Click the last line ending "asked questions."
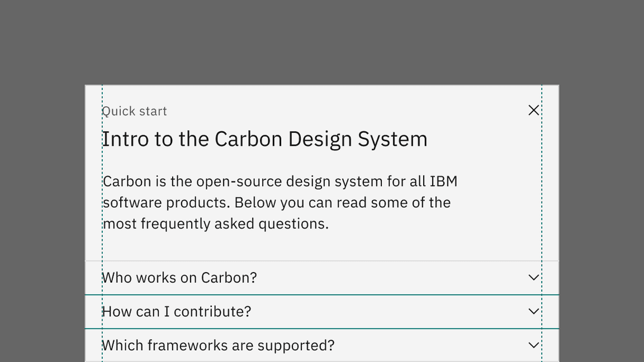The height and width of the screenshot is (362, 644). (216, 223)
